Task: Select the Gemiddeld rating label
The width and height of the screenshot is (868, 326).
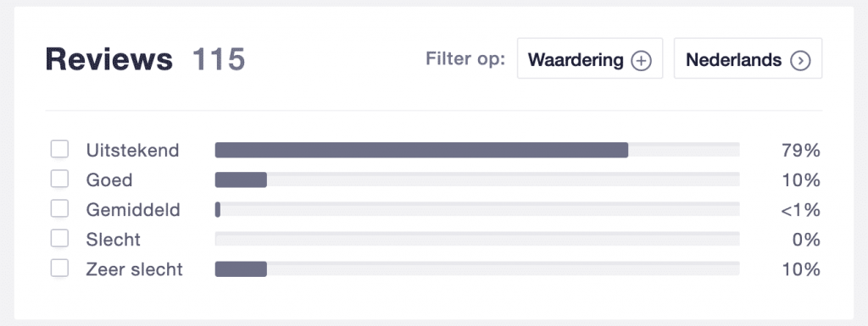Action: click(133, 210)
